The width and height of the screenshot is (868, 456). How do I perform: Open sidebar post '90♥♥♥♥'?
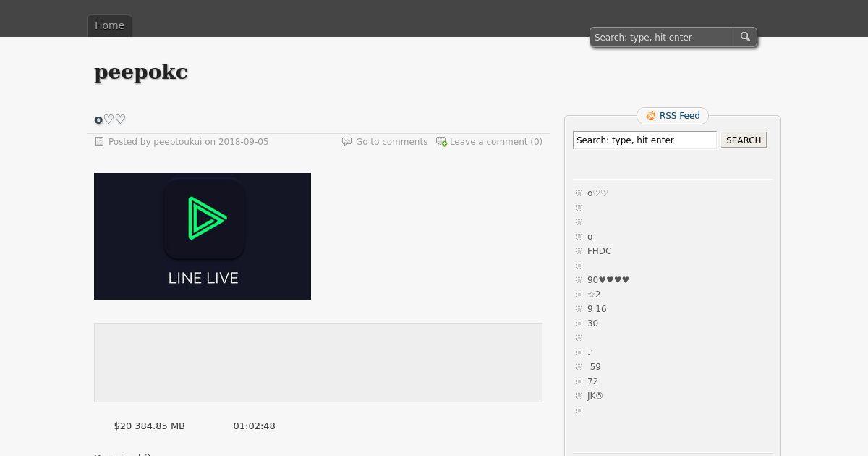(x=608, y=280)
